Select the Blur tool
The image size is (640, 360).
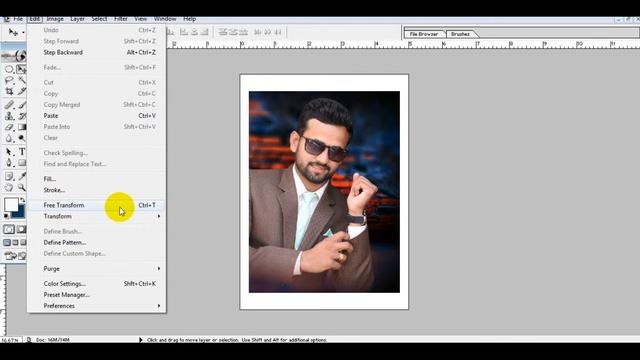9,138
